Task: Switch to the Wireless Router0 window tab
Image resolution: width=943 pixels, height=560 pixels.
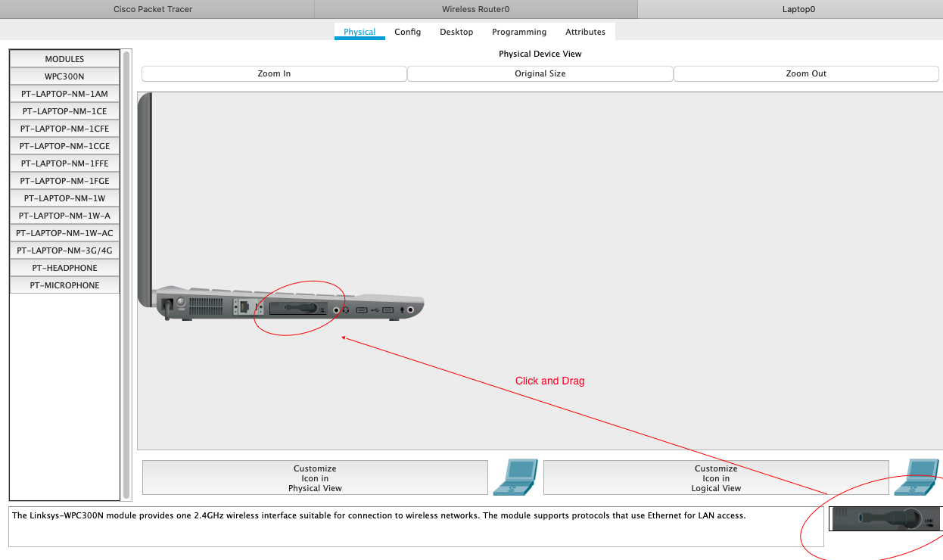Action: pos(476,9)
